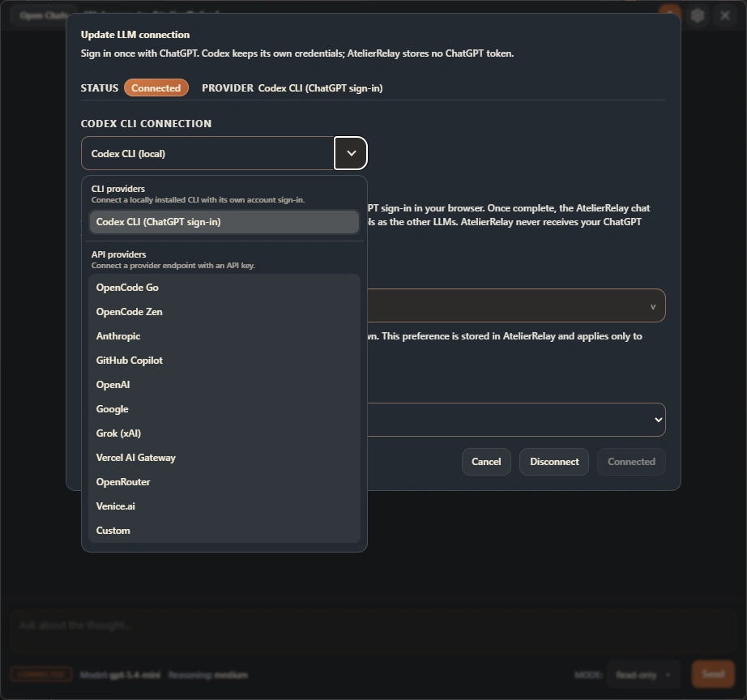Choose Venice.ai provider
Screen dimensions: 747x700
point(224,506)
